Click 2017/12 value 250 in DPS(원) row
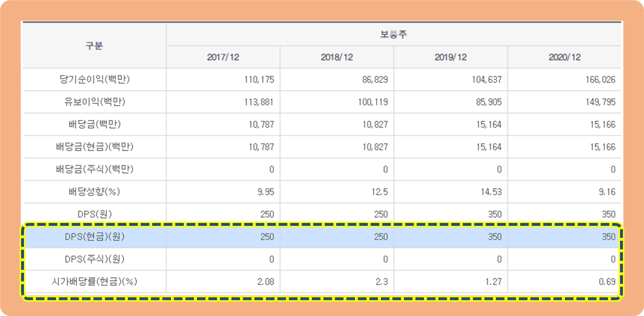Image resolution: width=644 pixels, height=316 pixels. 267,214
